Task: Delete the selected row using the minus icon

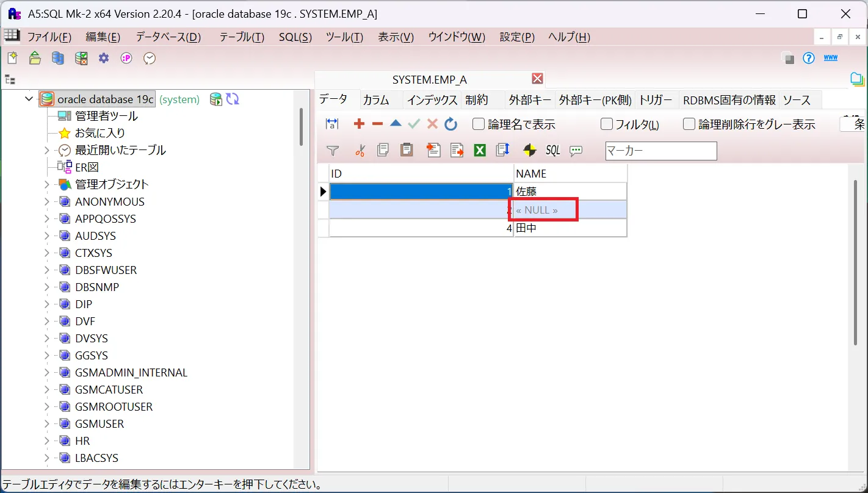Action: 377,124
